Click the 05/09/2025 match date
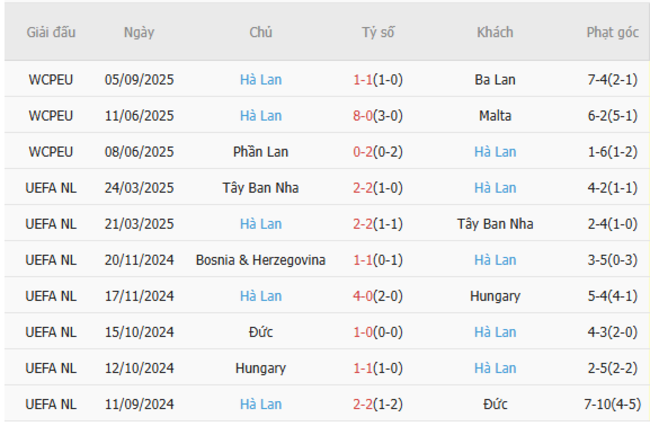The height and width of the screenshot is (426, 650). pyautogui.click(x=139, y=79)
